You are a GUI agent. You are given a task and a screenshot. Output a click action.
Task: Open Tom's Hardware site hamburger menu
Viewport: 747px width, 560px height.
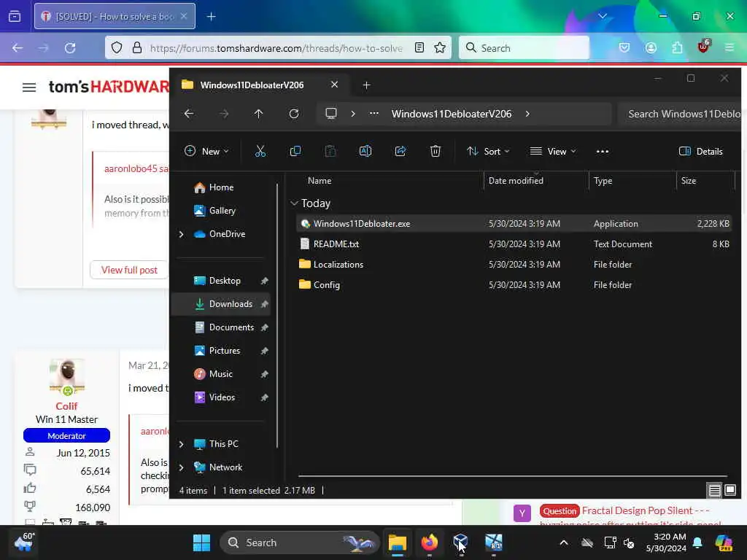coord(29,87)
